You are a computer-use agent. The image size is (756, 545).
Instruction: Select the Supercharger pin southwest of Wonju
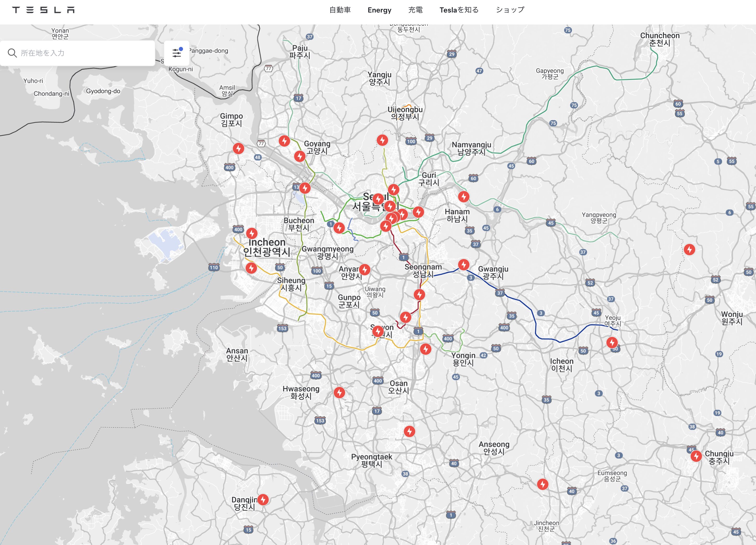coord(689,249)
